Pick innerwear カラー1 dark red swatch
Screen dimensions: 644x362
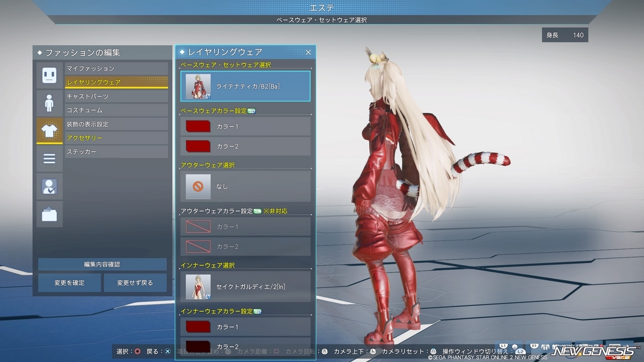click(198, 327)
